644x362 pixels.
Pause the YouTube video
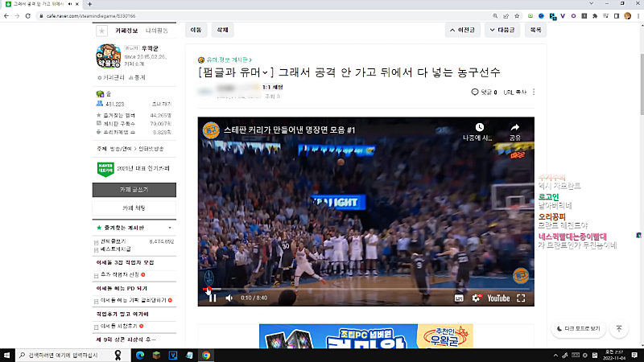(213, 298)
